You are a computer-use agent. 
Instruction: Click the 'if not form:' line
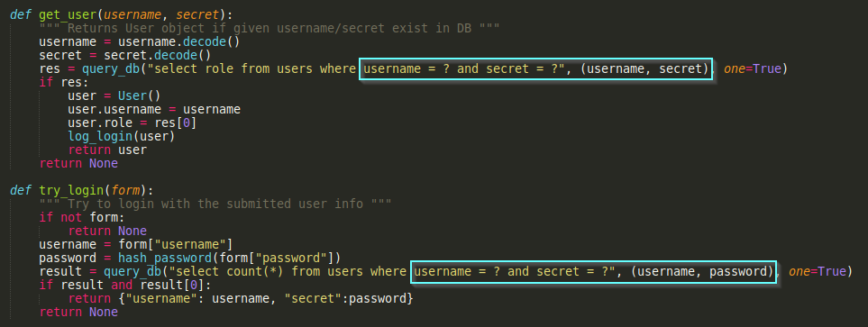tap(83, 217)
